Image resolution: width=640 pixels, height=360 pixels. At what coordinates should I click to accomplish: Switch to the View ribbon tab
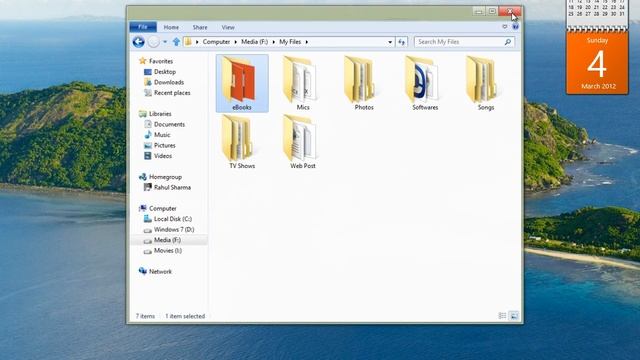(x=228, y=27)
